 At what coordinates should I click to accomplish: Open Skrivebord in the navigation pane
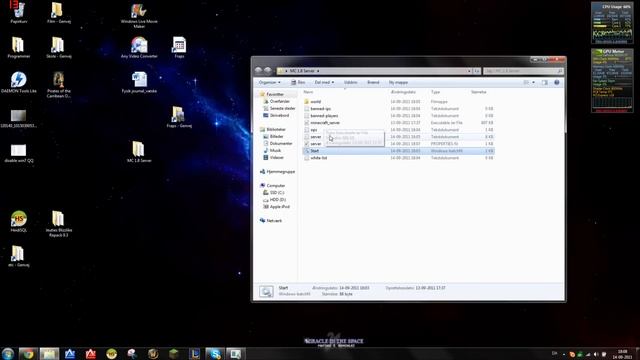[x=276, y=116]
